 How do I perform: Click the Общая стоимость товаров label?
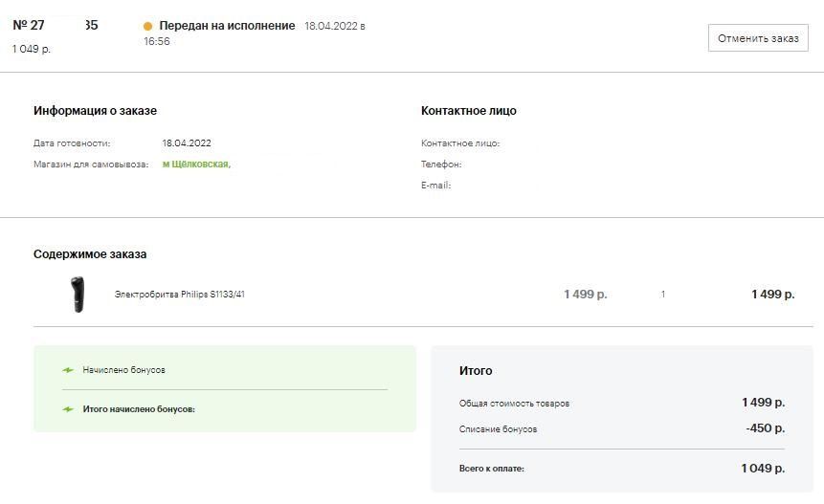(x=514, y=404)
